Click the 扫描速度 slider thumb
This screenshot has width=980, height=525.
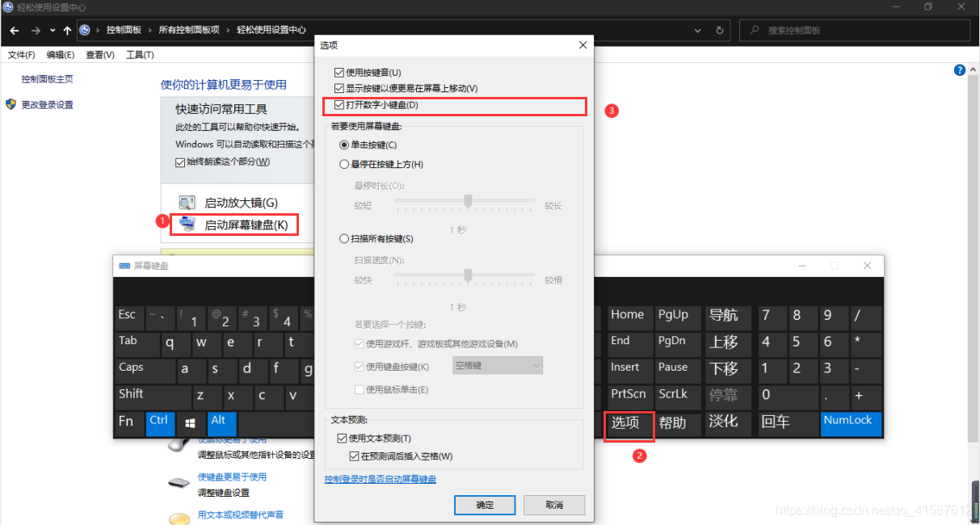[467, 275]
